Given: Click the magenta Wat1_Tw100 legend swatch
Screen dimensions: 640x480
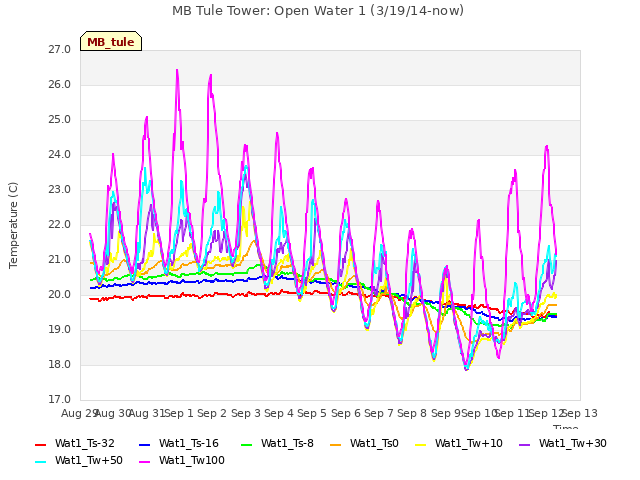Looking at the screenshot, I should (x=145, y=461).
